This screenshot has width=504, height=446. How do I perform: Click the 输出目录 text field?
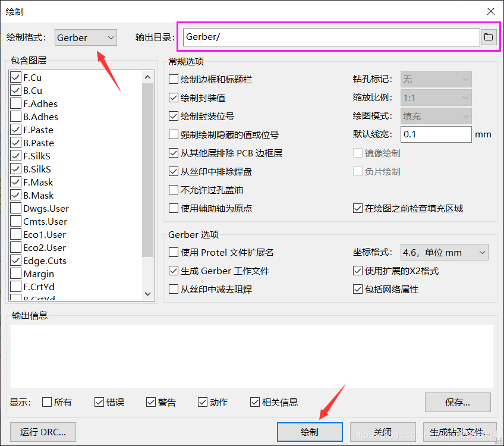click(332, 37)
